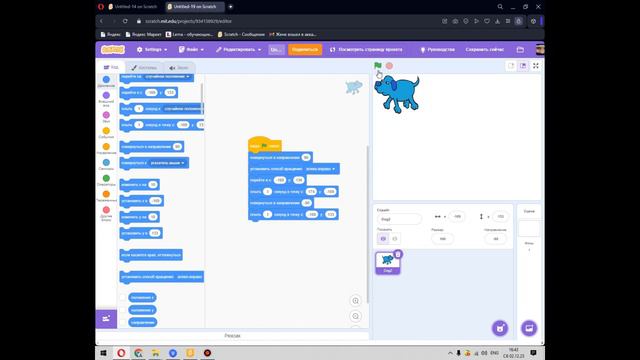Select the Operators block category circle
640x360 pixels.
[x=106, y=178]
